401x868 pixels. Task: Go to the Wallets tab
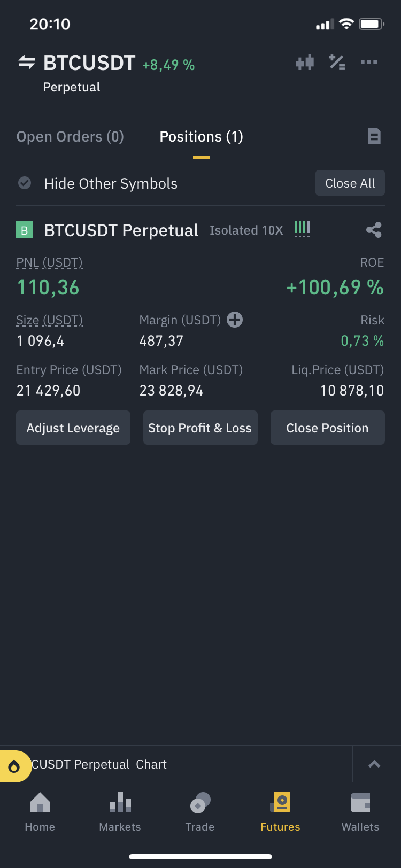click(x=360, y=812)
